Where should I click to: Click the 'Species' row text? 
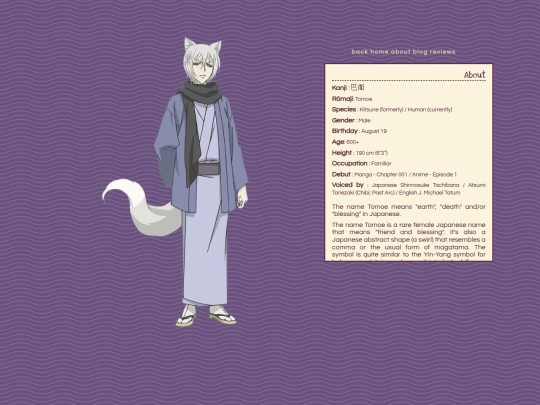(392, 110)
